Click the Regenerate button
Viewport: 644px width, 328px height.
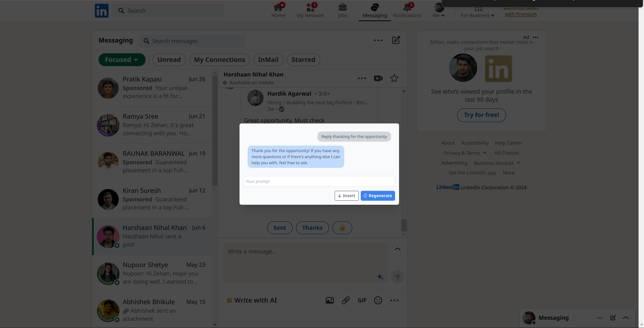pyautogui.click(x=377, y=195)
